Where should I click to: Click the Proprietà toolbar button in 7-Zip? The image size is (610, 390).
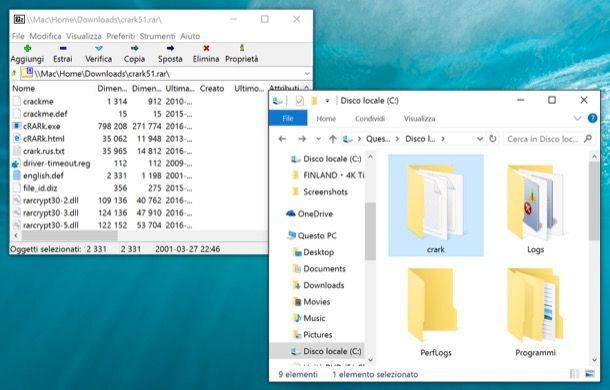coord(242,54)
